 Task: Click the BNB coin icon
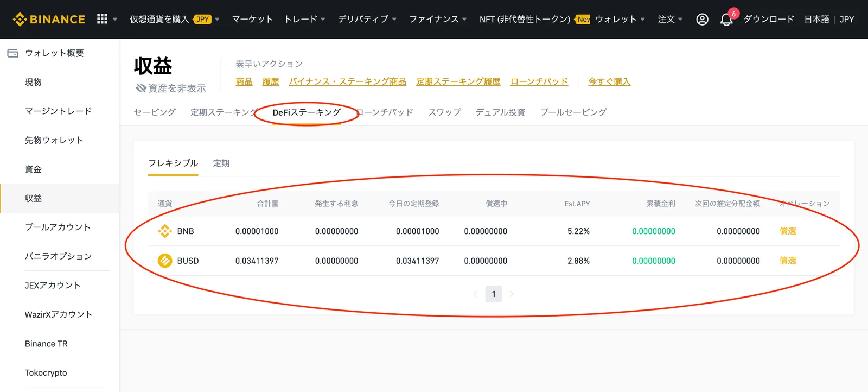pos(165,231)
